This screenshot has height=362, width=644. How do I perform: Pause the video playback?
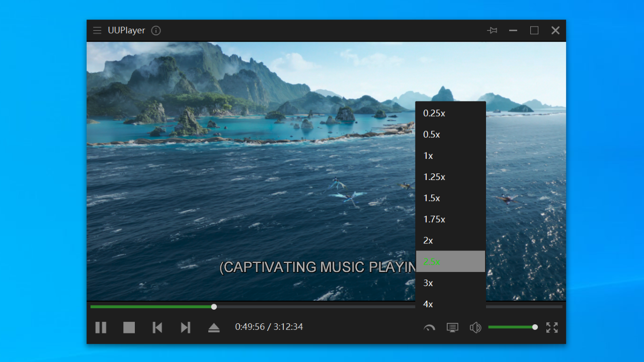(x=101, y=328)
